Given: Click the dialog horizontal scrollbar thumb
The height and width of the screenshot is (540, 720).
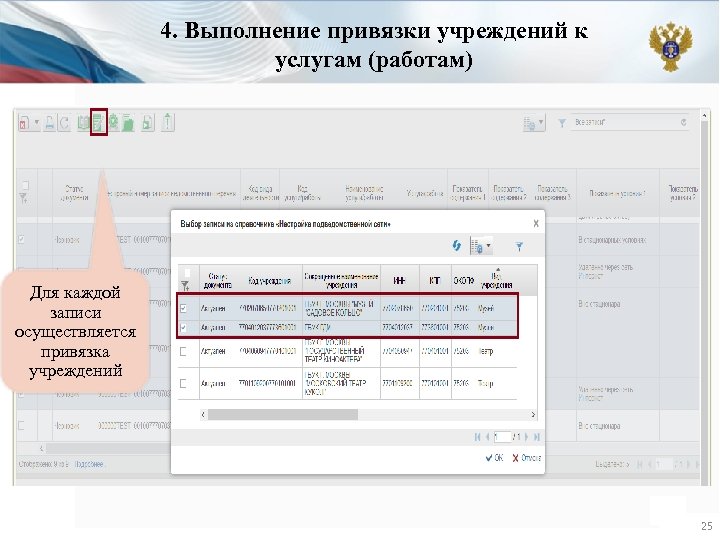Looking at the screenshot, I should [x=282, y=414].
